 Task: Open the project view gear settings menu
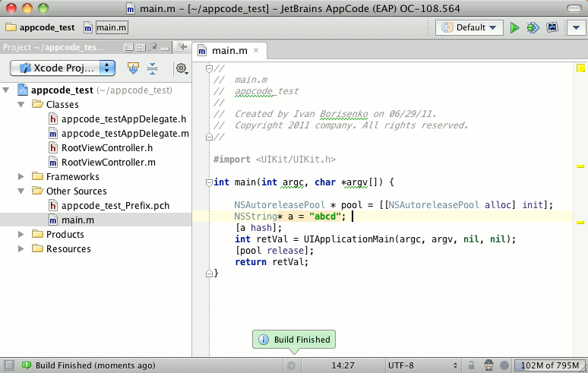click(182, 68)
